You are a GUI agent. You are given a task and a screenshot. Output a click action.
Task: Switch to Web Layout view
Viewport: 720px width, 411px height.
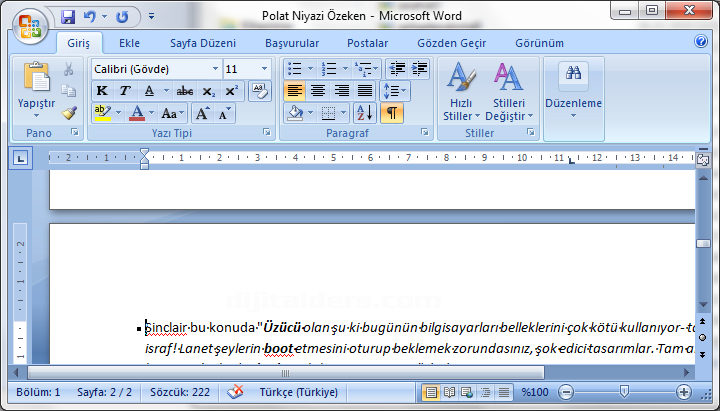(467, 392)
